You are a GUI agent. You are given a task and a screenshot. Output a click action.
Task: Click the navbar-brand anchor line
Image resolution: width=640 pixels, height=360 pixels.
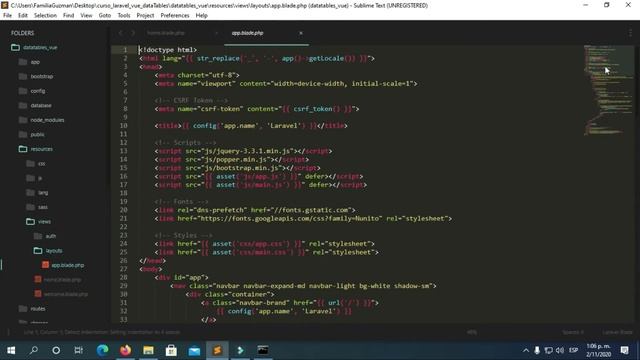pos(290,303)
